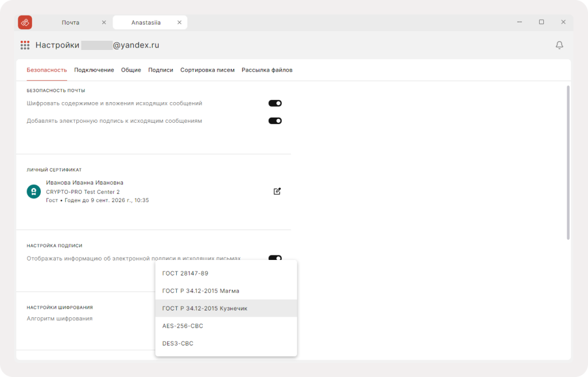
Task: Edit the personal certificate
Action: (277, 191)
